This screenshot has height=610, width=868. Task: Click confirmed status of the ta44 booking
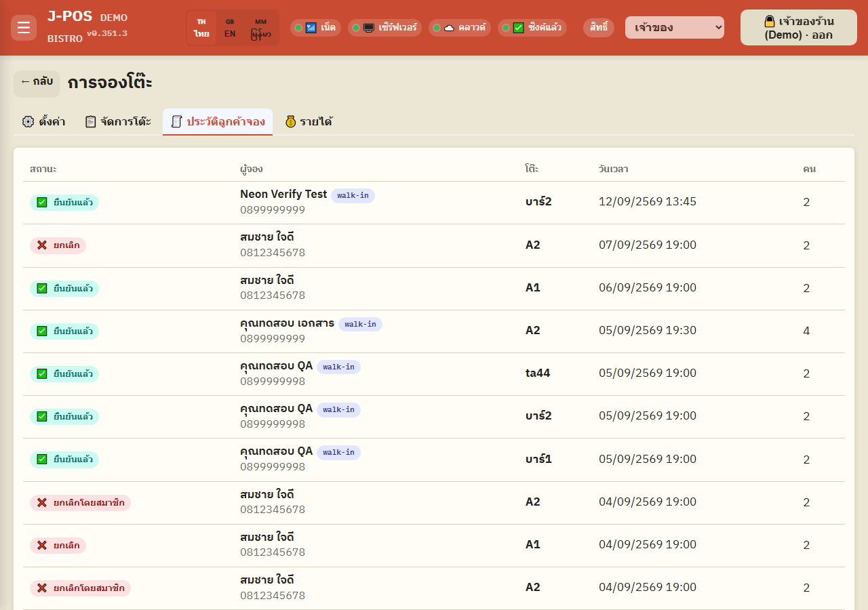pos(64,374)
